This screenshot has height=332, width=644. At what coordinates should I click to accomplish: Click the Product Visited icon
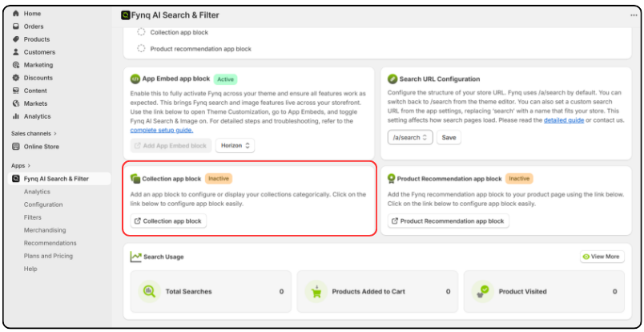(x=482, y=291)
